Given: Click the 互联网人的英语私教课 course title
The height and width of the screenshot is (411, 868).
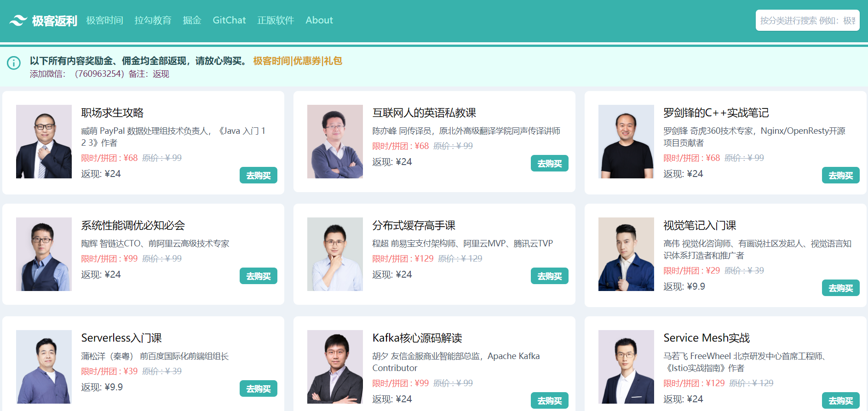Looking at the screenshot, I should pyautogui.click(x=424, y=113).
